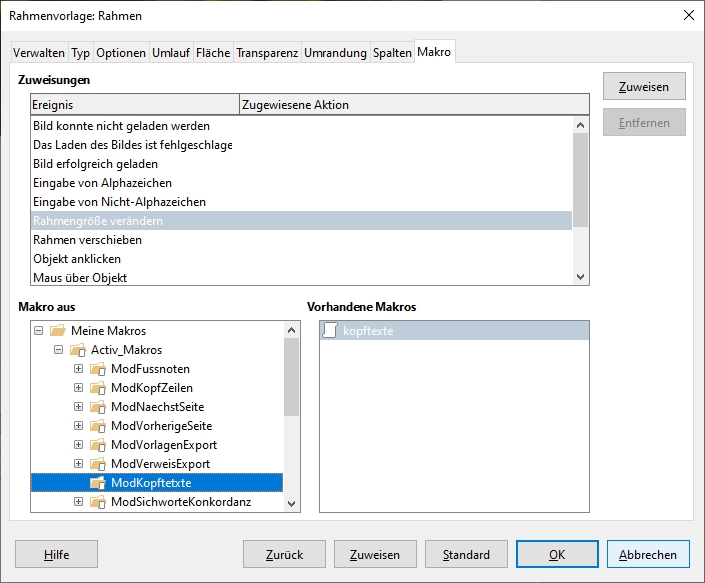This screenshot has height=583, width=705.
Task: Collapse the Activ_Makros tree node
Action: click(58, 350)
